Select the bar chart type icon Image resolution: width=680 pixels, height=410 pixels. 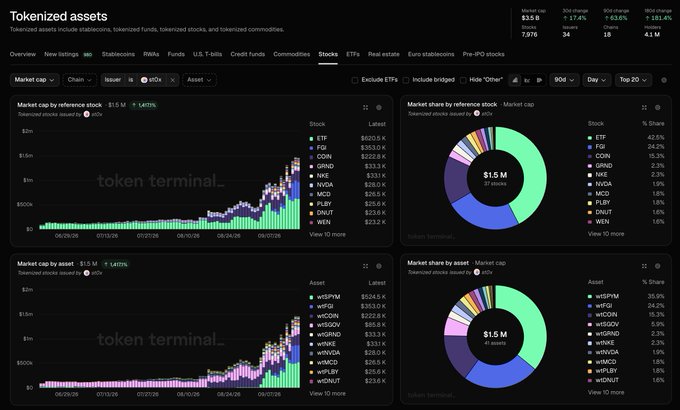pyautogui.click(x=527, y=80)
